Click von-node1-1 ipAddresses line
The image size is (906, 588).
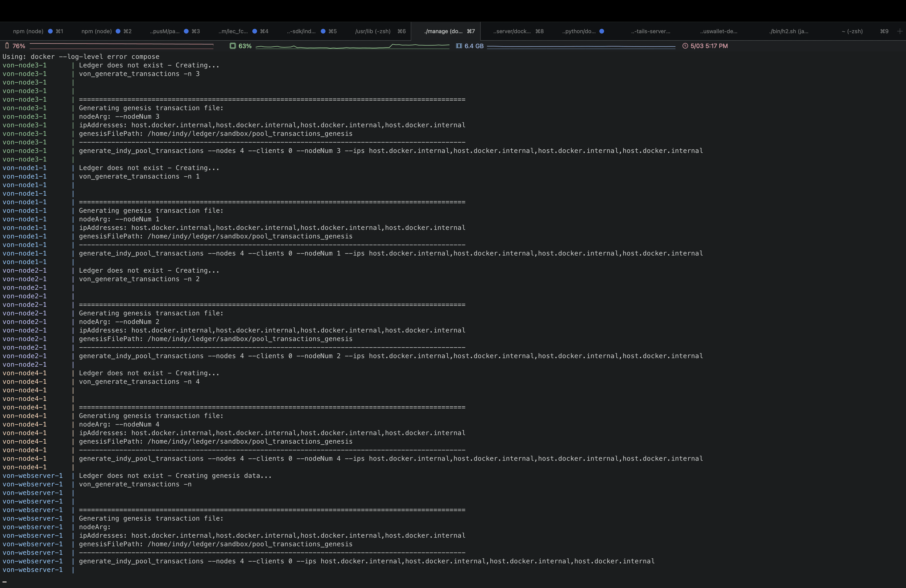[x=272, y=227]
